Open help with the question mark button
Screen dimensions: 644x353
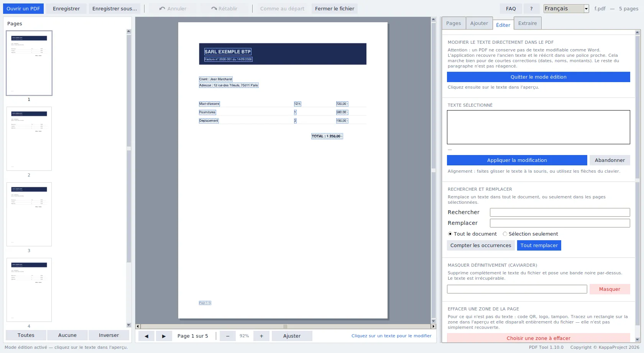point(531,8)
